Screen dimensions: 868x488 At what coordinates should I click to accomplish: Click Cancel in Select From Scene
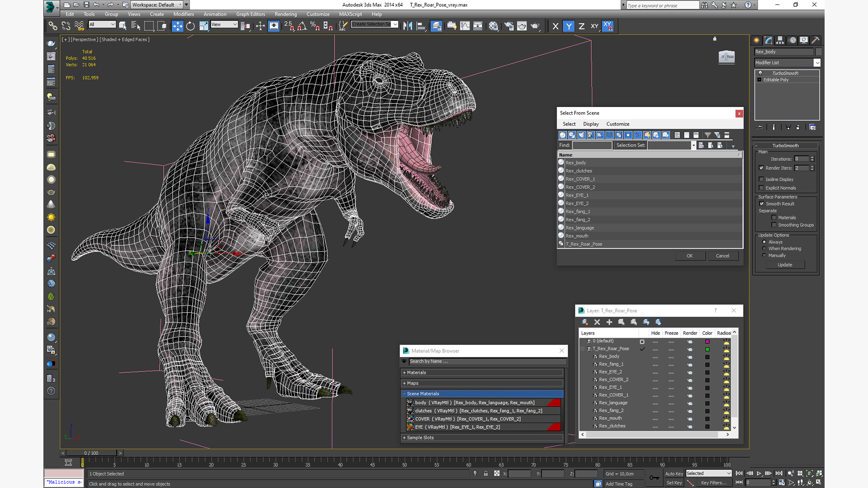coord(722,256)
